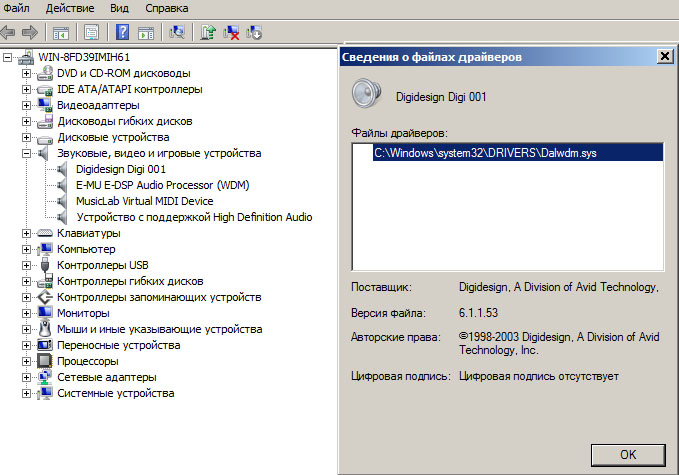Open the Вид menu
This screenshot has height=475, width=679.
pyautogui.click(x=119, y=8)
